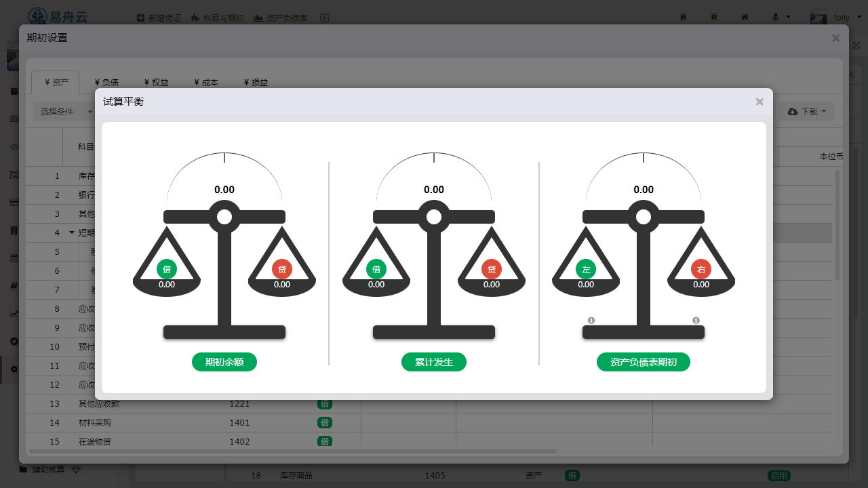
Task: Click the green 借 circle on 期初余额 scale
Action: (x=166, y=269)
